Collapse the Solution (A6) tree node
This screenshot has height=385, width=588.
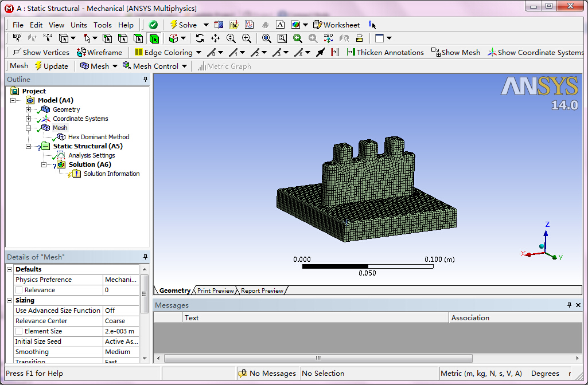44,164
